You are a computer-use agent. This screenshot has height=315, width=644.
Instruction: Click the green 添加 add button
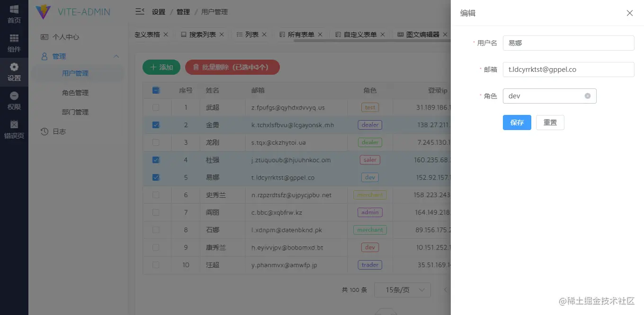point(161,67)
